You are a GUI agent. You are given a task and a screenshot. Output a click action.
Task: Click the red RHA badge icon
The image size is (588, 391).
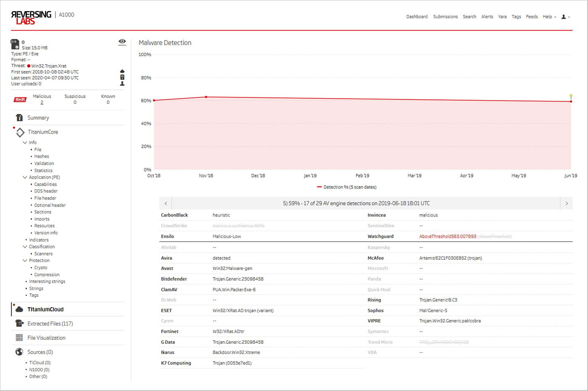pyautogui.click(x=20, y=100)
